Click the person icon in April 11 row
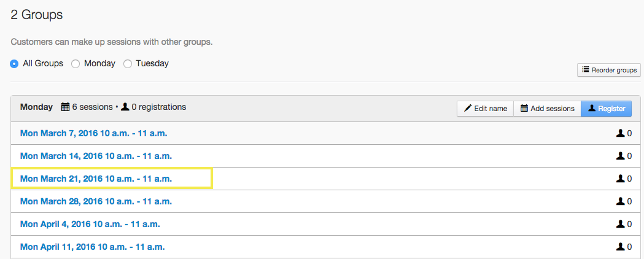 point(620,247)
